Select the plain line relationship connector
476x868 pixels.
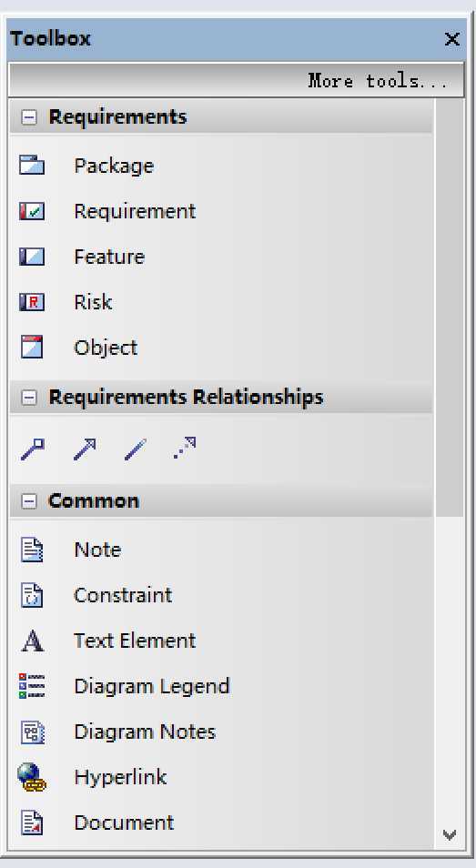(136, 449)
